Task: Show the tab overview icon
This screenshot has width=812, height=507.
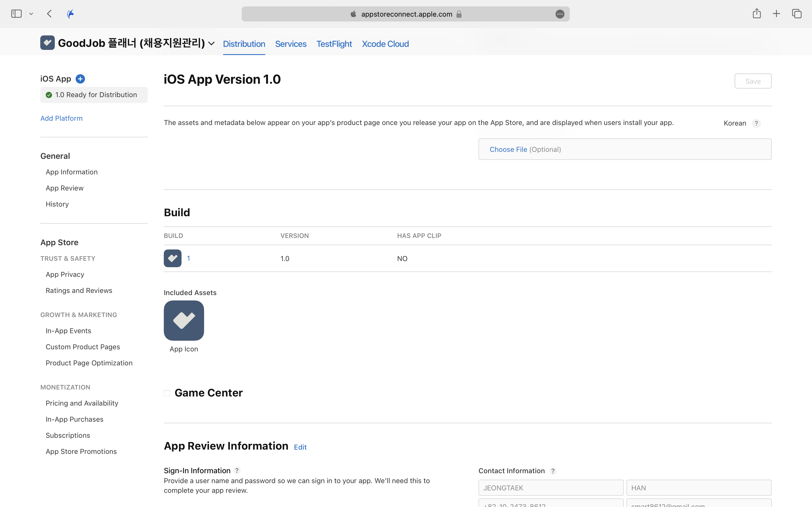Action: 797,14
